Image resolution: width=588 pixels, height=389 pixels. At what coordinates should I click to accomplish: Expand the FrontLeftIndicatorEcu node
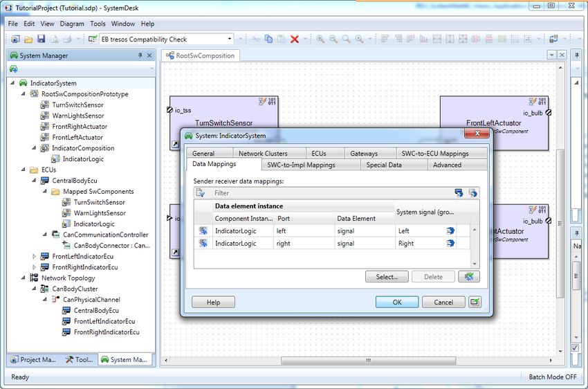coord(34,256)
